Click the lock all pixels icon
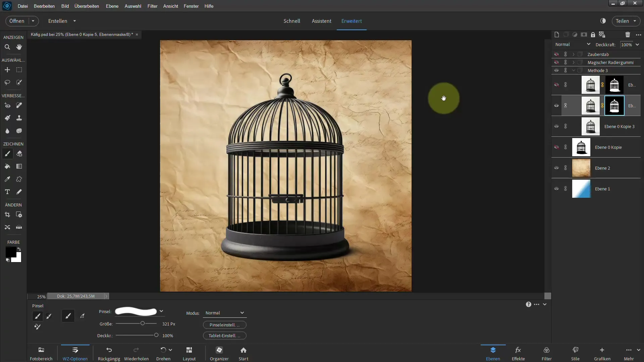This screenshot has height=362, width=644. point(593,35)
